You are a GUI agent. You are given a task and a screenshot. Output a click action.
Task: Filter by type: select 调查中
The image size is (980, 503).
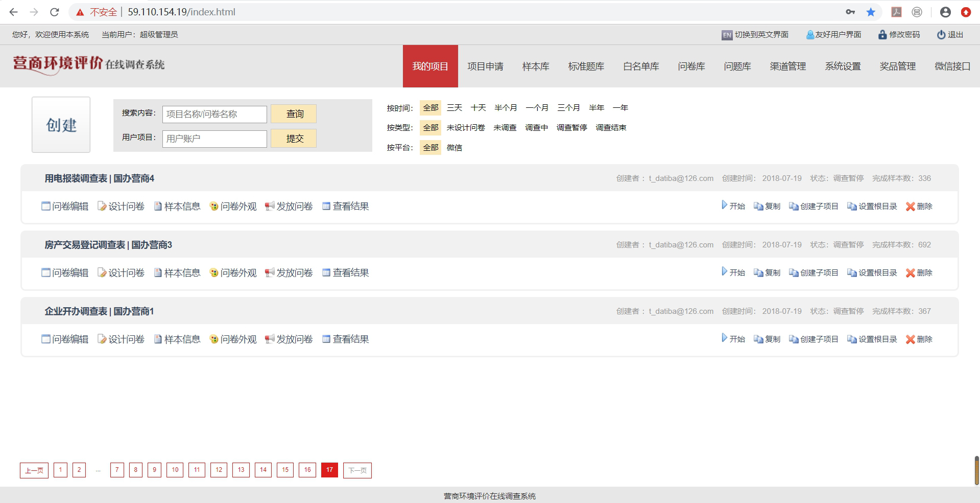[536, 128]
